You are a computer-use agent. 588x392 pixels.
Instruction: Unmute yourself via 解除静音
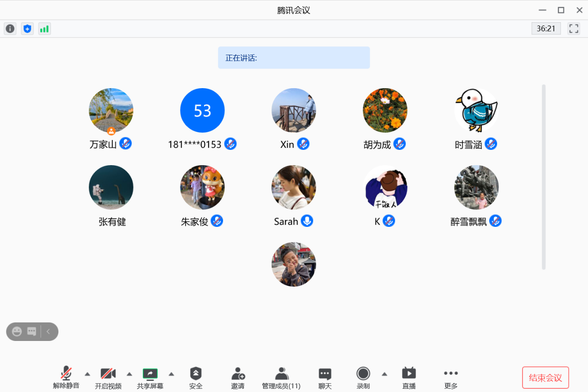(66, 377)
